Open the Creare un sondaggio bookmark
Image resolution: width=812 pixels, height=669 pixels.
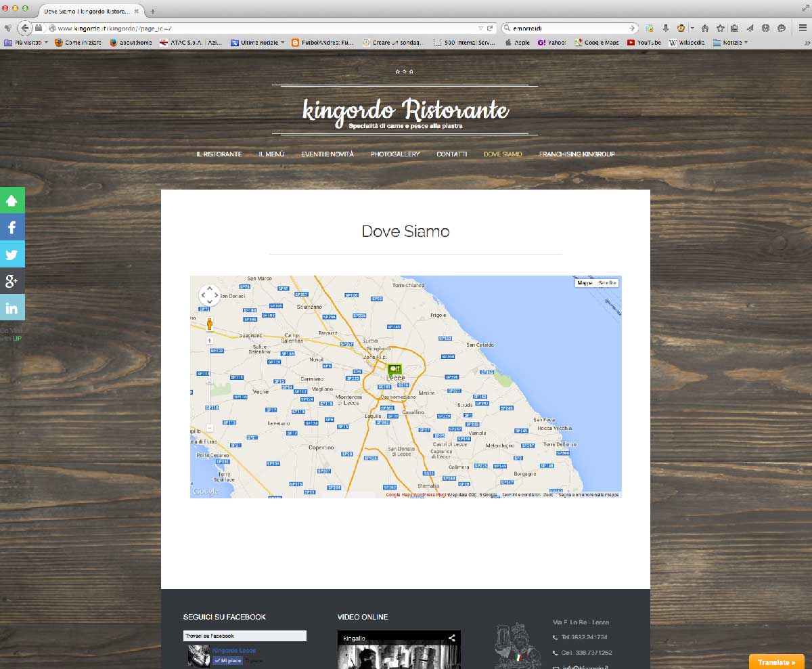pos(392,42)
